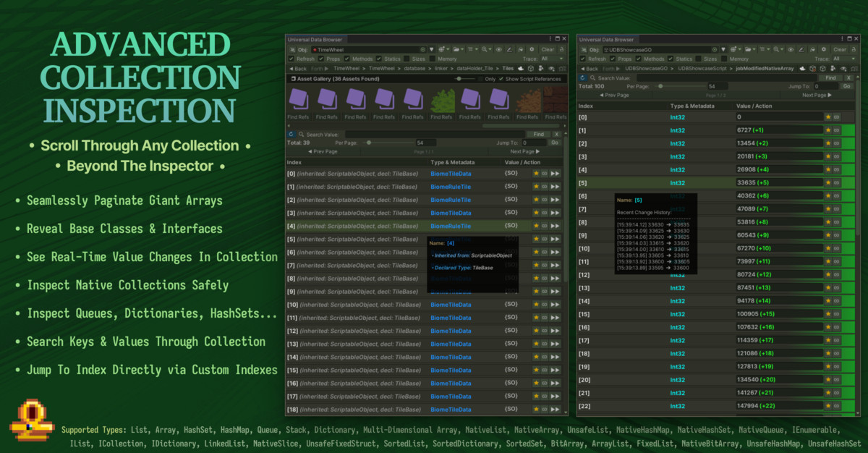Image resolution: width=868 pixels, height=453 pixels.
Task: Star the row [0] BiomeTileData entry
Action: (536, 174)
